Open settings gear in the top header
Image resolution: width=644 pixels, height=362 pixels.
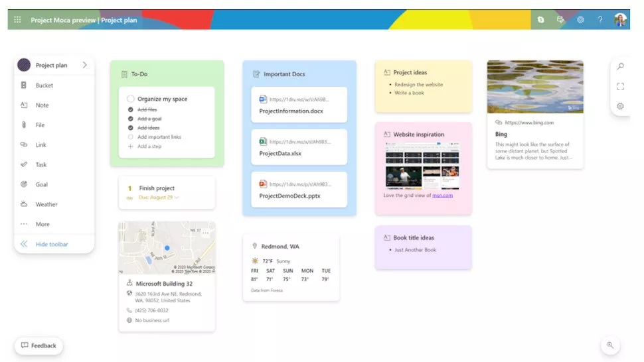(x=580, y=20)
